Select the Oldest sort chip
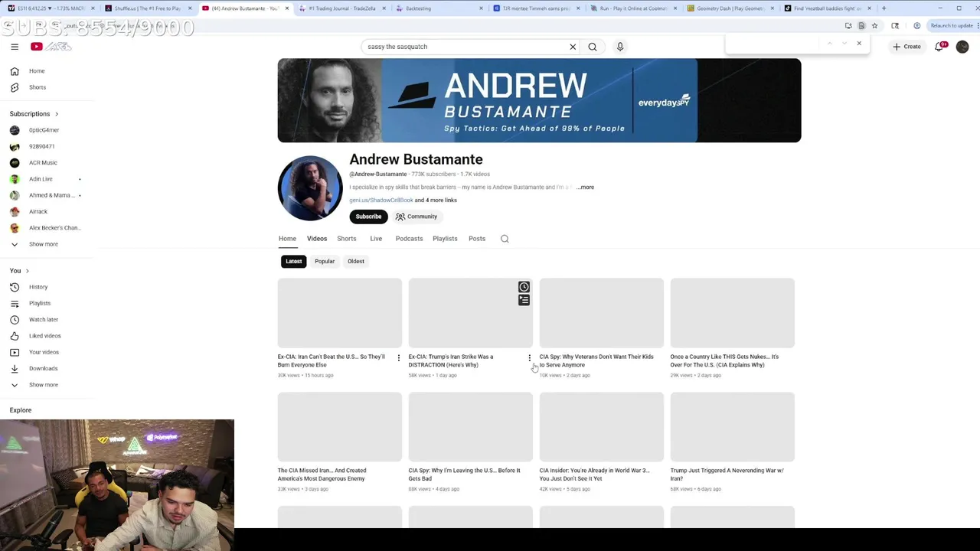Viewport: 980px width, 551px height. pos(356,262)
